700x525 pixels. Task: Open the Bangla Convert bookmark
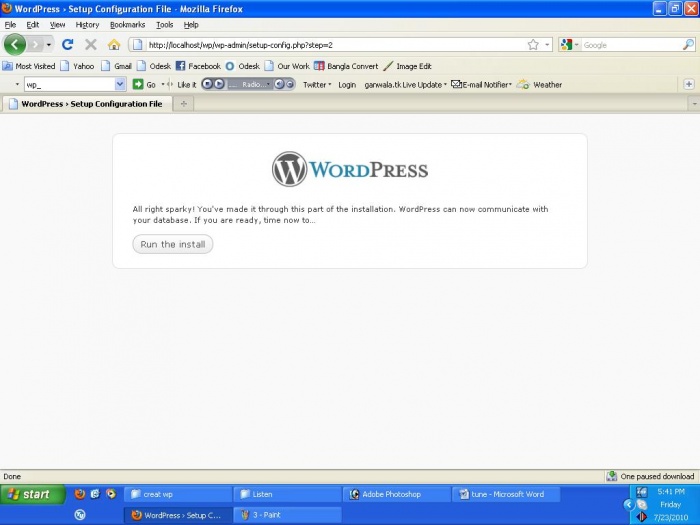(x=346, y=66)
